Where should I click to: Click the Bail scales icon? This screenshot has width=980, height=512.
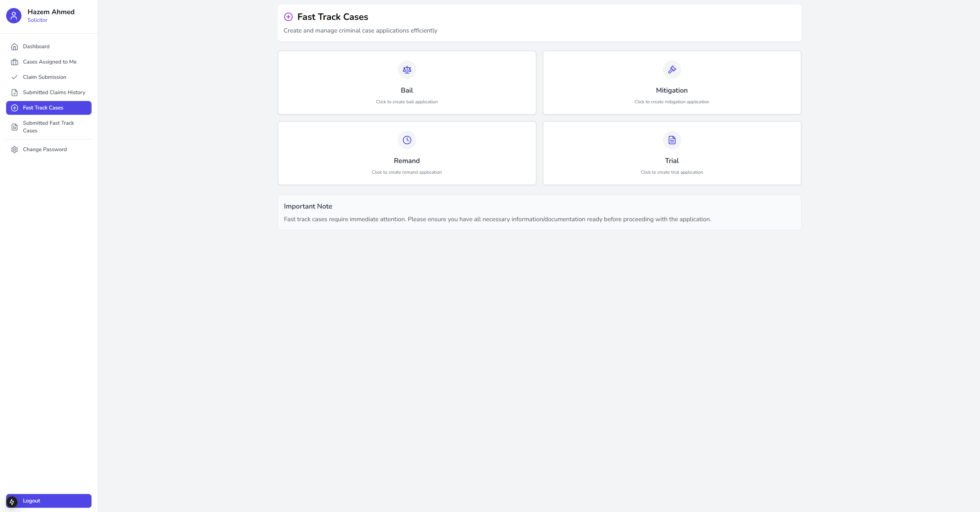[x=407, y=70]
